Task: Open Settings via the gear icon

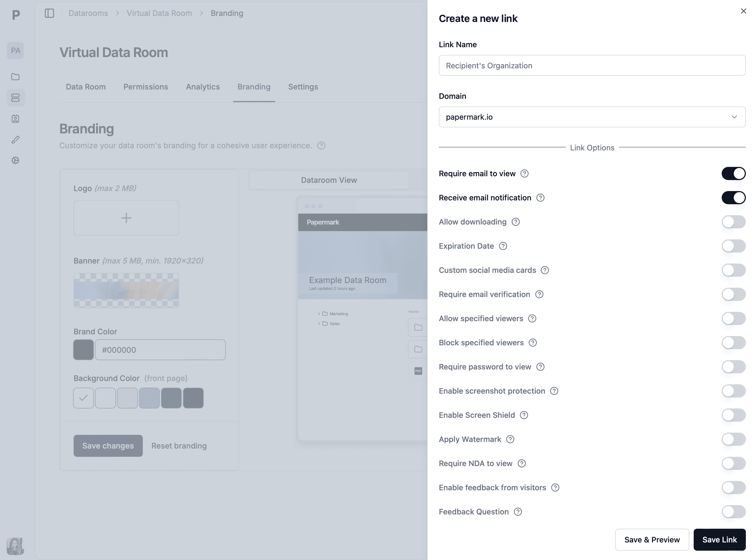Action: click(x=16, y=160)
